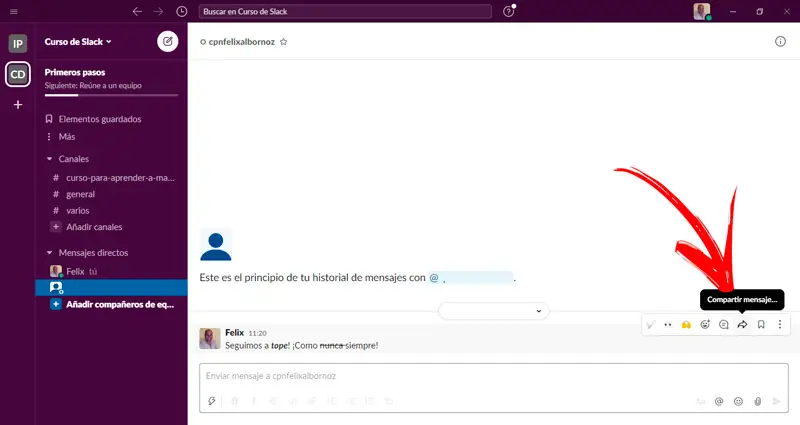
Task: Go forward in history with right arrow
Action: pos(159,11)
